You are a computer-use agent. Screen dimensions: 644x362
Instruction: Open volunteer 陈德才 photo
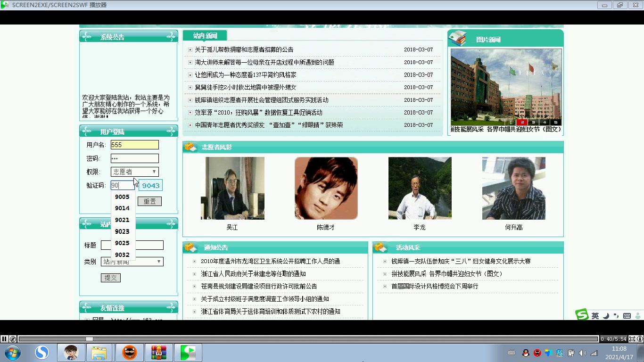click(x=326, y=188)
